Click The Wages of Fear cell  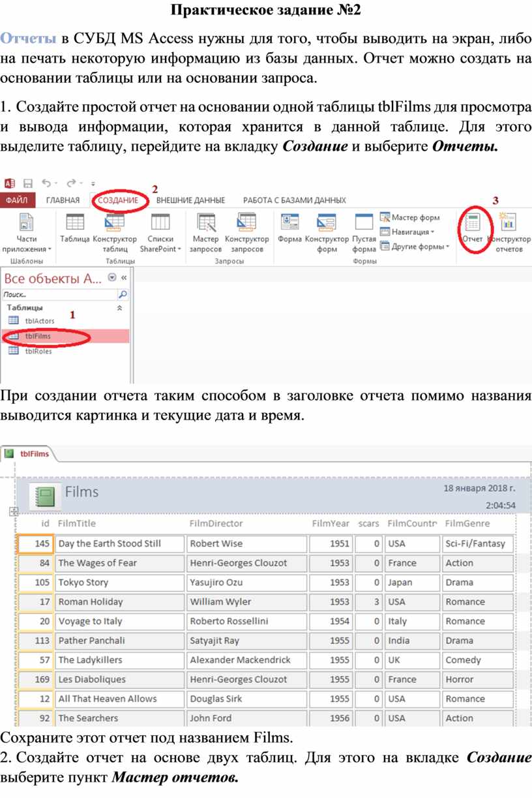pyautogui.click(x=120, y=563)
